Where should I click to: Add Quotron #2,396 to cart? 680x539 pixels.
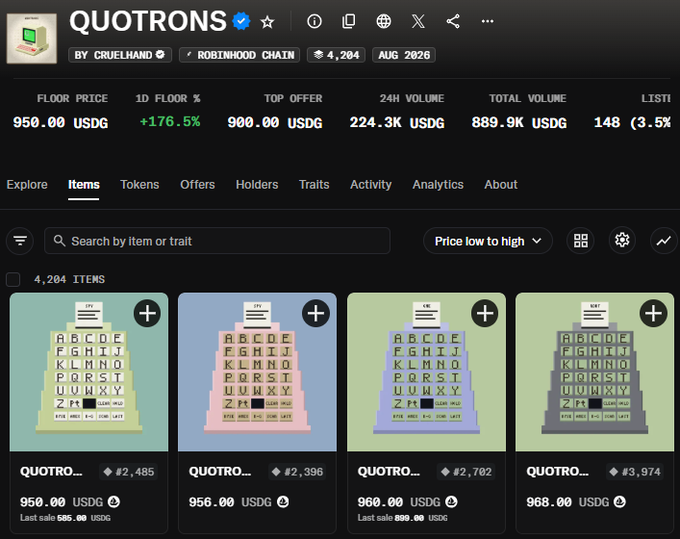pyautogui.click(x=316, y=313)
